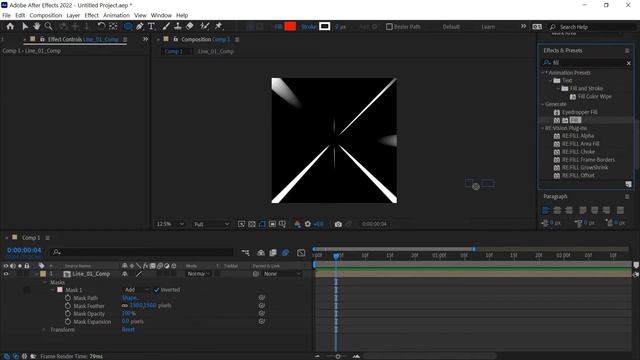The width and height of the screenshot is (640, 360).
Task: Click Mask Feather constrain proportions link icon
Action: pyautogui.click(x=124, y=306)
